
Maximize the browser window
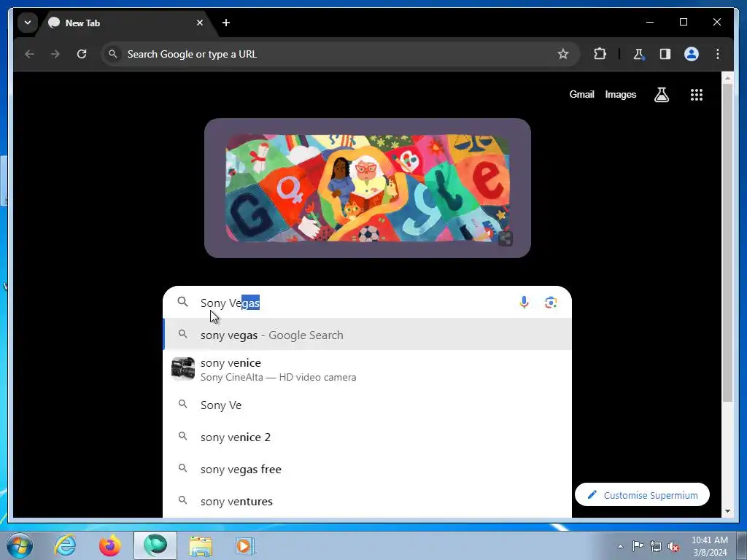683,22
